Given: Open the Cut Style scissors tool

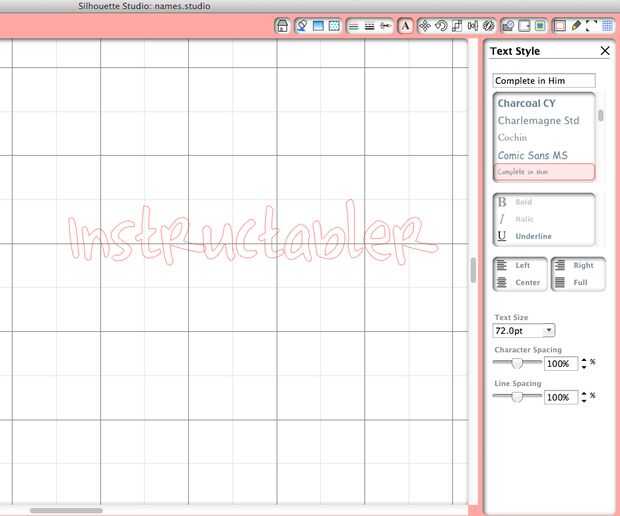Looking at the screenshot, I should click(x=385, y=26).
